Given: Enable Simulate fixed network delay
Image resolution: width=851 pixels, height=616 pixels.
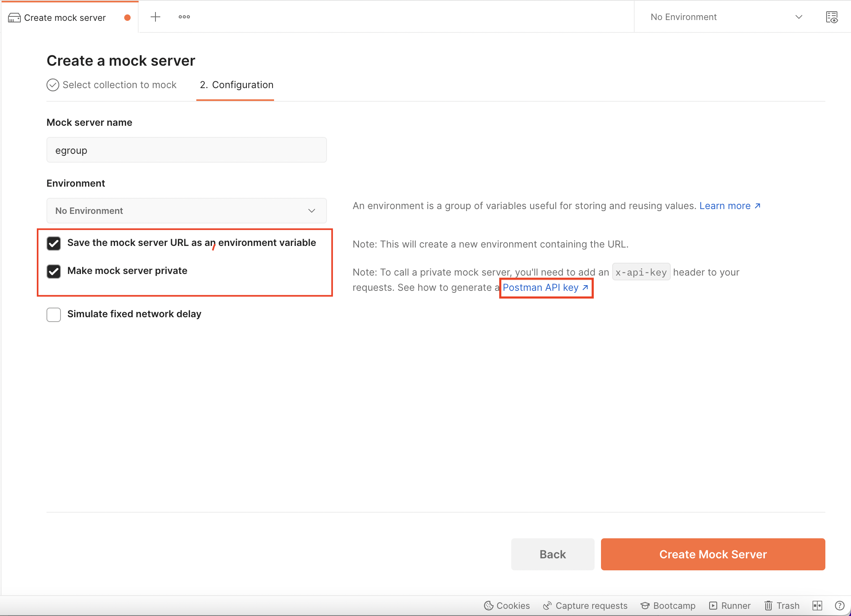Looking at the screenshot, I should [x=53, y=314].
